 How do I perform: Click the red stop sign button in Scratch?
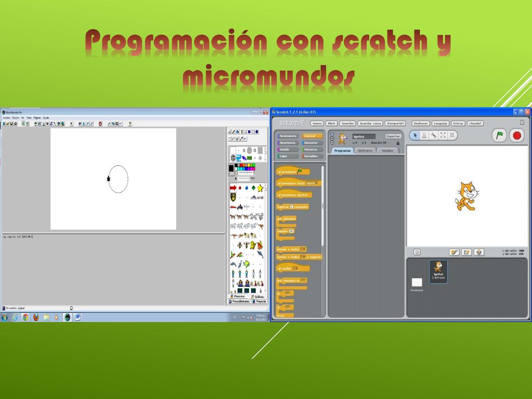517,136
